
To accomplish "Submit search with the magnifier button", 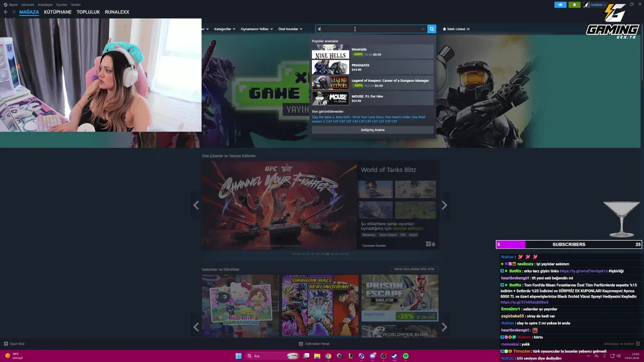I will click(432, 29).
